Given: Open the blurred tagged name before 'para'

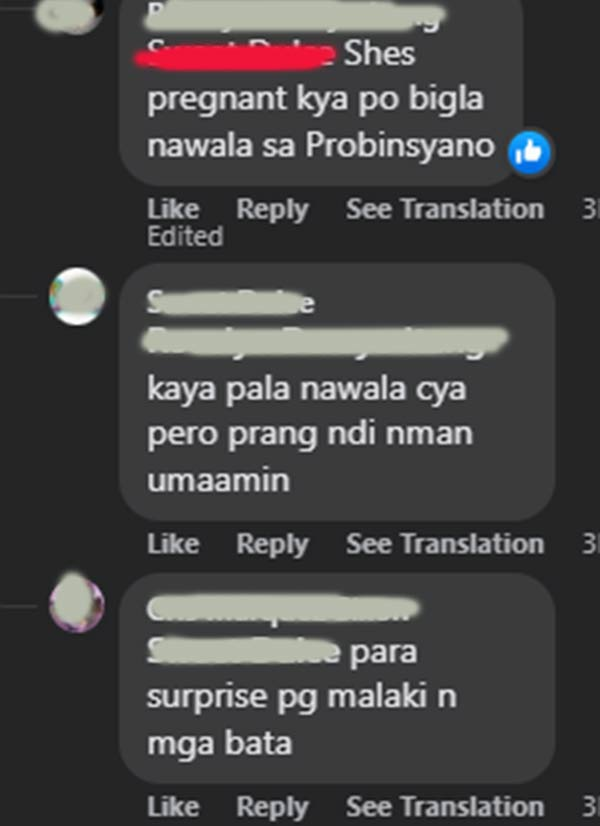Looking at the screenshot, I should coord(243,651).
